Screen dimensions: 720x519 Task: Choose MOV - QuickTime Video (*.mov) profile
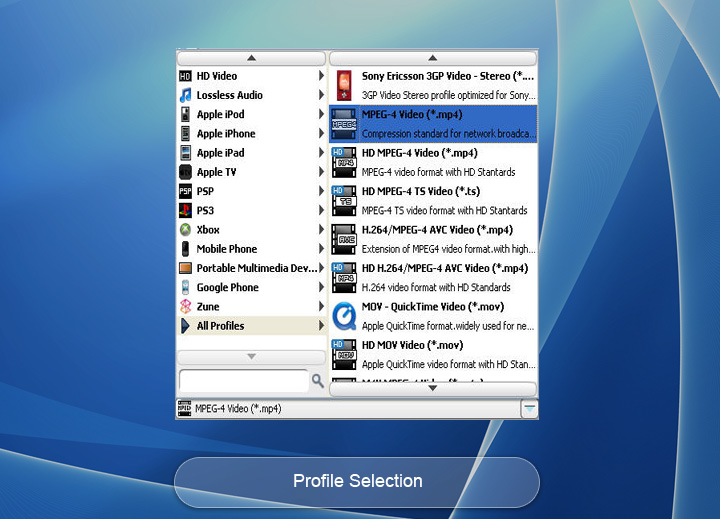tap(433, 316)
